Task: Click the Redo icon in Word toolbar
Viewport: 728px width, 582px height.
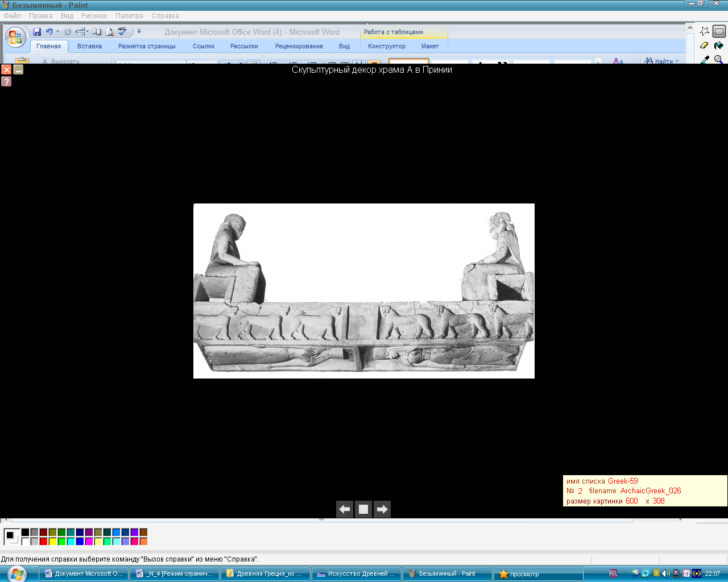Action: (x=68, y=32)
